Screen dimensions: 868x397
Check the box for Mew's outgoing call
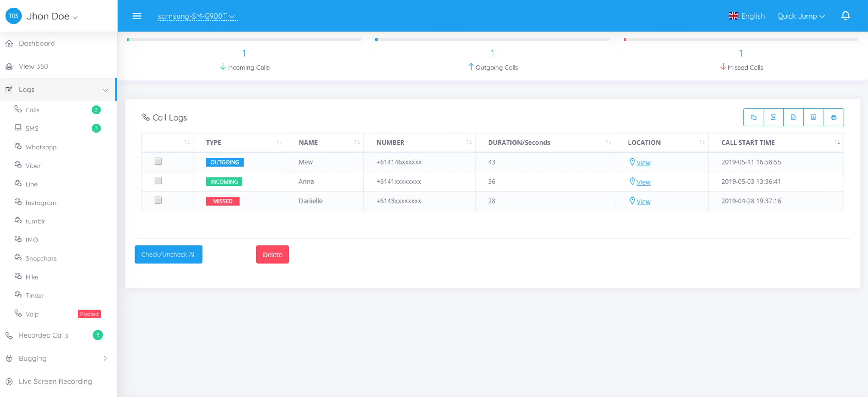(158, 161)
